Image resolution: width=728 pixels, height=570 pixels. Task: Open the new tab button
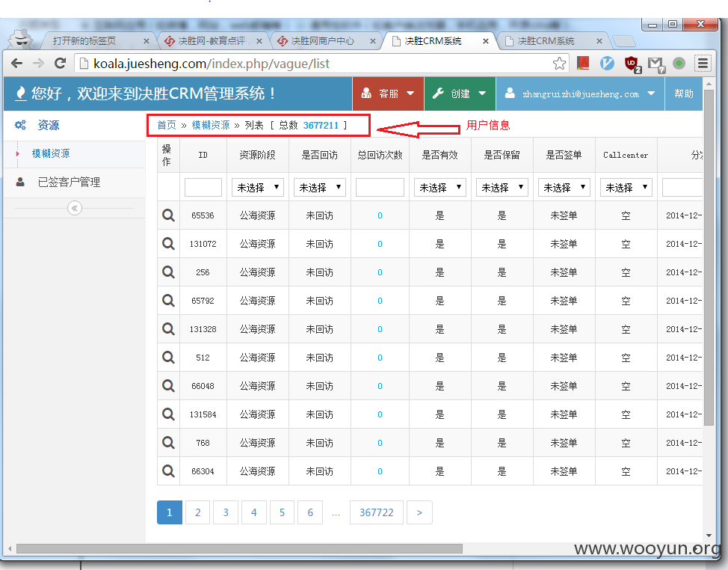pos(624,42)
